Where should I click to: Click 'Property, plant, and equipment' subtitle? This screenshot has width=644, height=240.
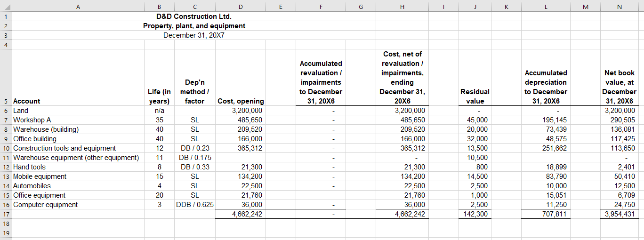[x=194, y=26]
